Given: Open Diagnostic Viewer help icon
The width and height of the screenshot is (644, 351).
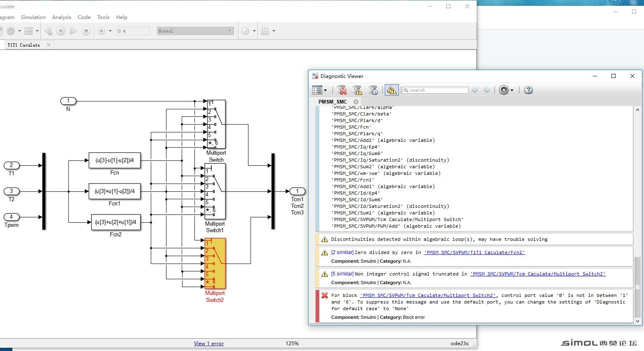Looking at the screenshot, I should pos(528,90).
